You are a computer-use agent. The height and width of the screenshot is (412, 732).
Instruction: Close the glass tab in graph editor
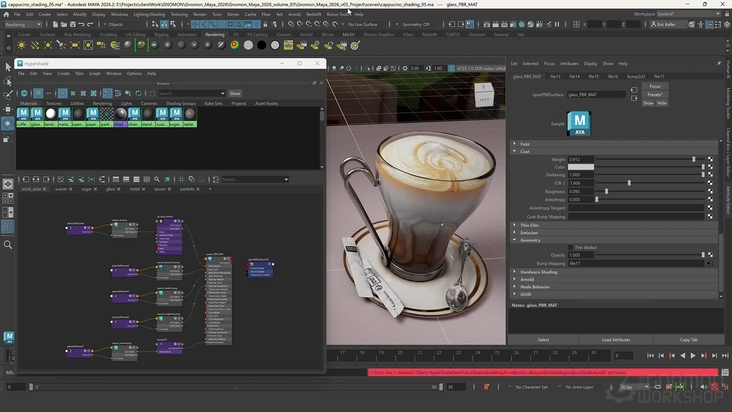click(x=119, y=189)
